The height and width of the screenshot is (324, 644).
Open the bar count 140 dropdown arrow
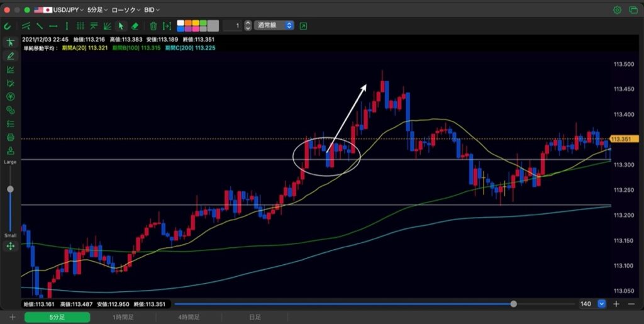pos(602,304)
